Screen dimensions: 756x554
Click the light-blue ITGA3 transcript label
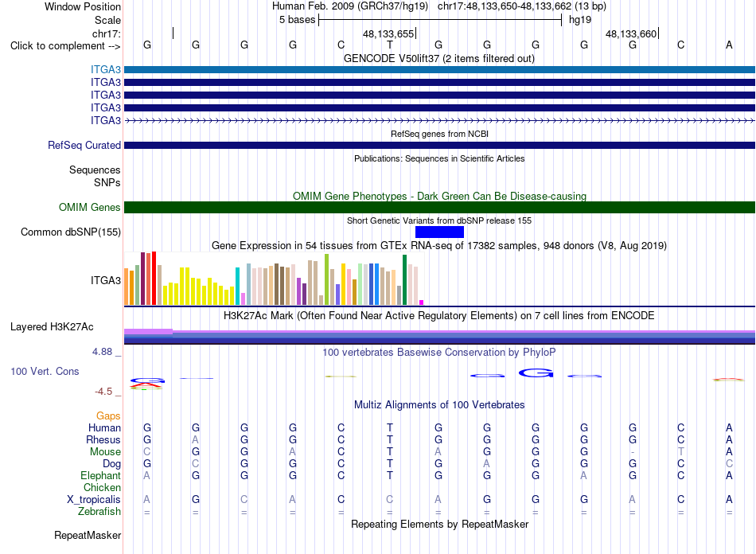click(106, 69)
